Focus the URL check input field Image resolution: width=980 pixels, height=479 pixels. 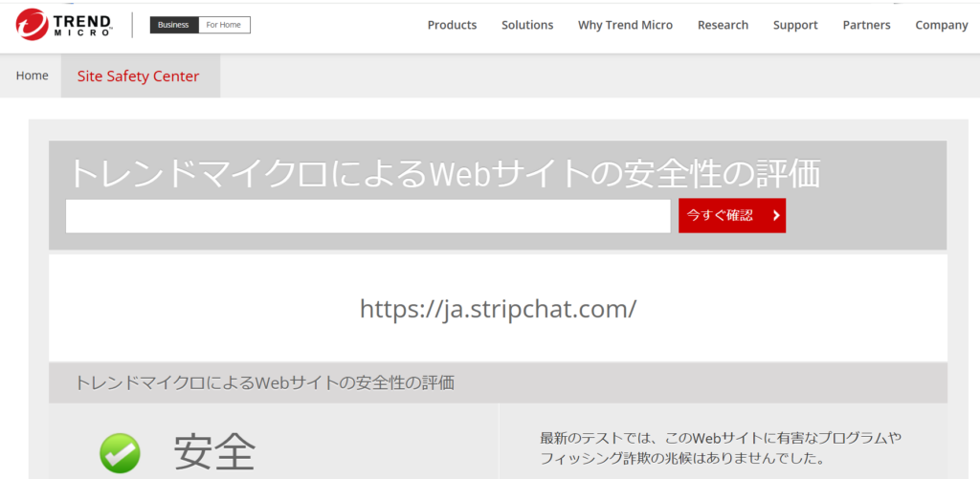click(x=368, y=216)
